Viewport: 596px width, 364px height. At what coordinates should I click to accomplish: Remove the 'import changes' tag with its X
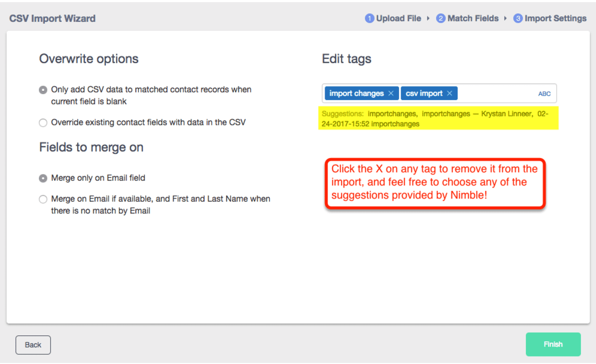tap(391, 94)
